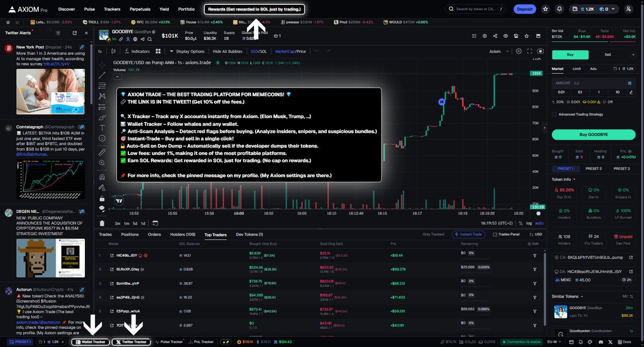Switch to the Holders (109) tab

click(183, 235)
